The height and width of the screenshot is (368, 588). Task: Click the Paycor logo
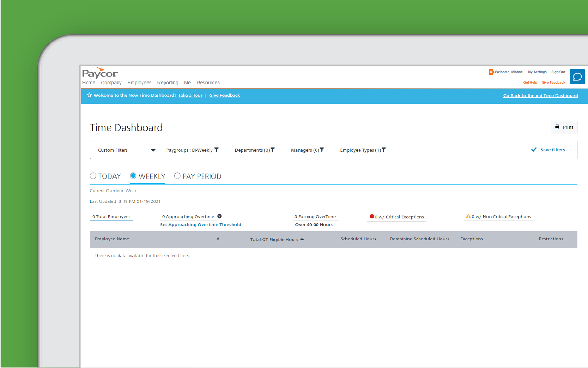tap(100, 73)
